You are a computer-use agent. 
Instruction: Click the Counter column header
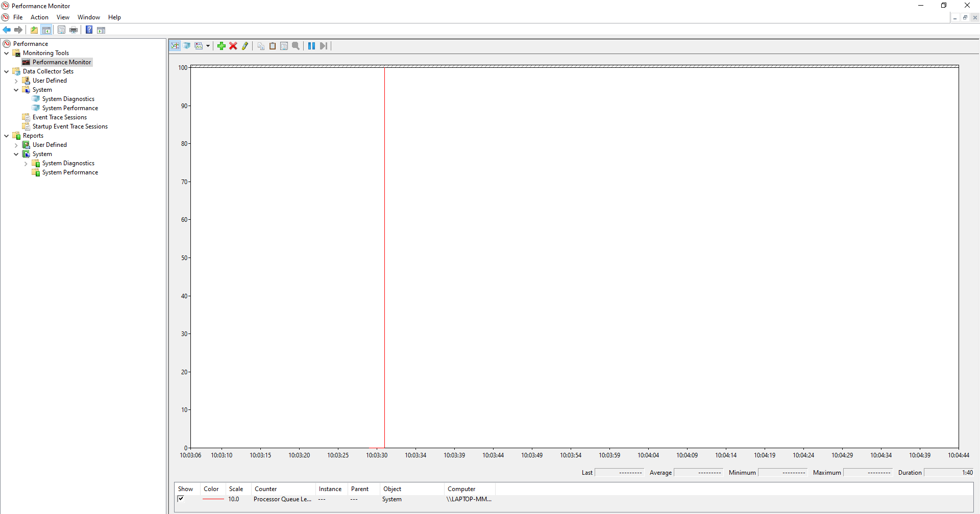pos(283,489)
